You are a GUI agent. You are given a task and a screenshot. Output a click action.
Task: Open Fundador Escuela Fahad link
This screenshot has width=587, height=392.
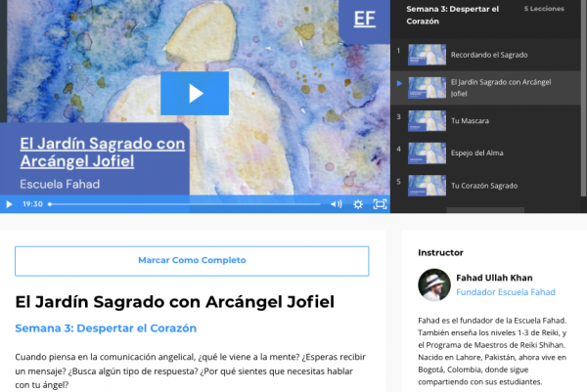pyautogui.click(x=506, y=292)
